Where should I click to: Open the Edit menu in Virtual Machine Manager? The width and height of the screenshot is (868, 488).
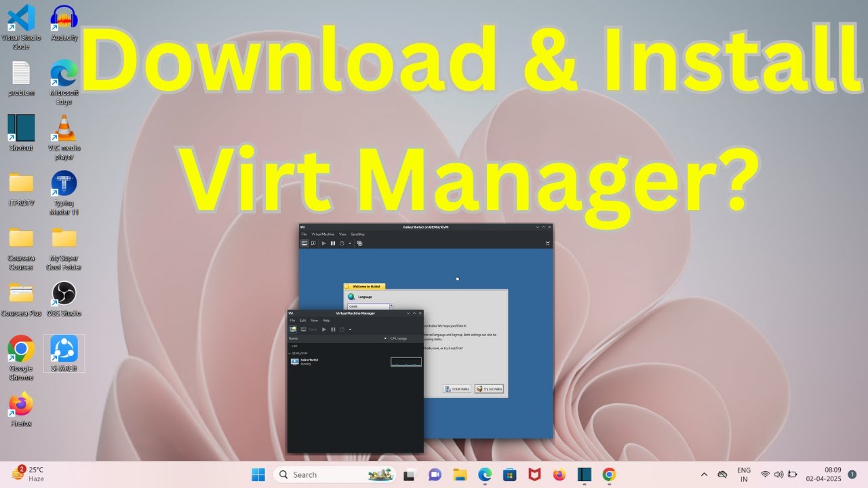pyautogui.click(x=303, y=321)
